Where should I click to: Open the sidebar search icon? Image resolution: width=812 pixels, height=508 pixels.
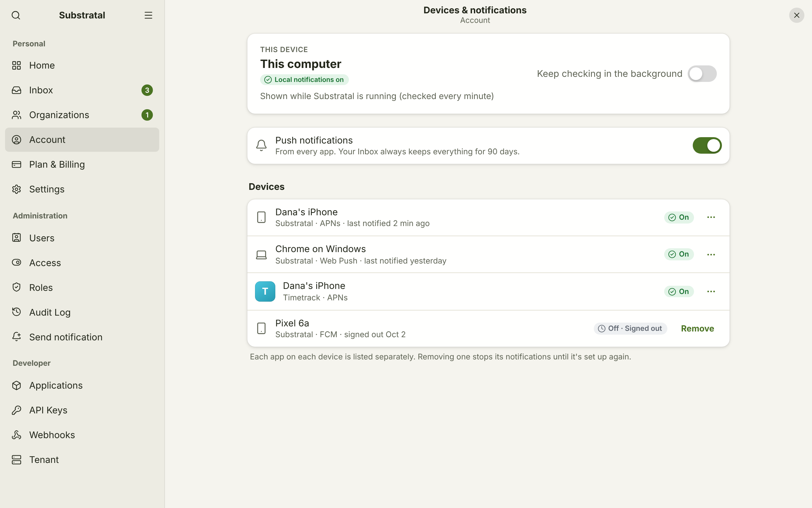coord(16,15)
